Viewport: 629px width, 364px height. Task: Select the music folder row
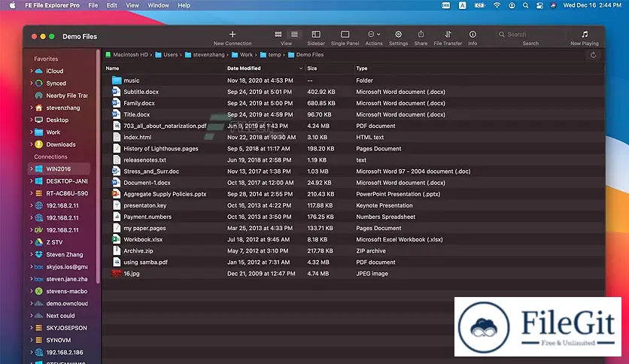click(x=353, y=80)
